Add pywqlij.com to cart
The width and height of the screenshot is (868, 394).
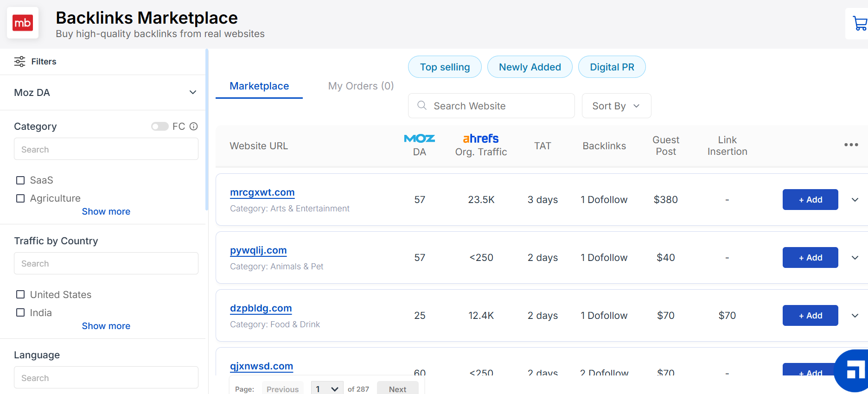[810, 258]
